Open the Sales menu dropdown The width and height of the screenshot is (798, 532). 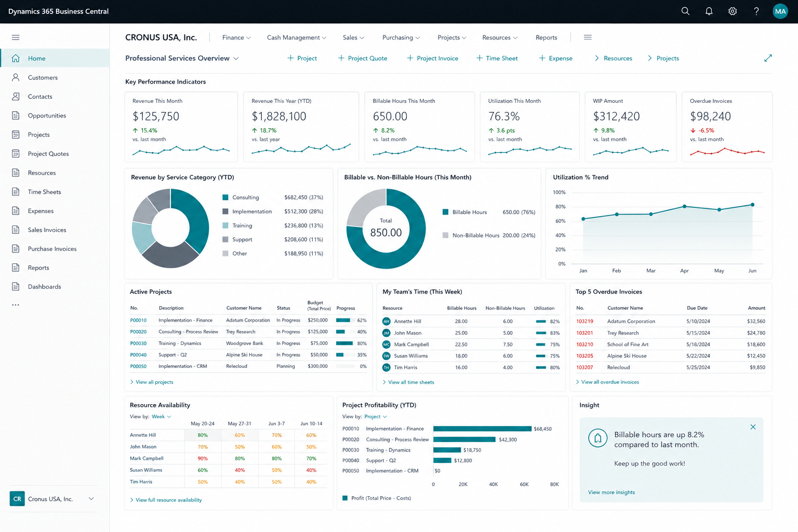click(353, 37)
